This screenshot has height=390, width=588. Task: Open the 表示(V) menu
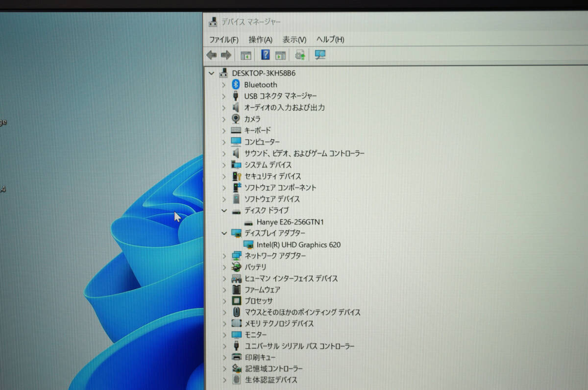click(294, 40)
